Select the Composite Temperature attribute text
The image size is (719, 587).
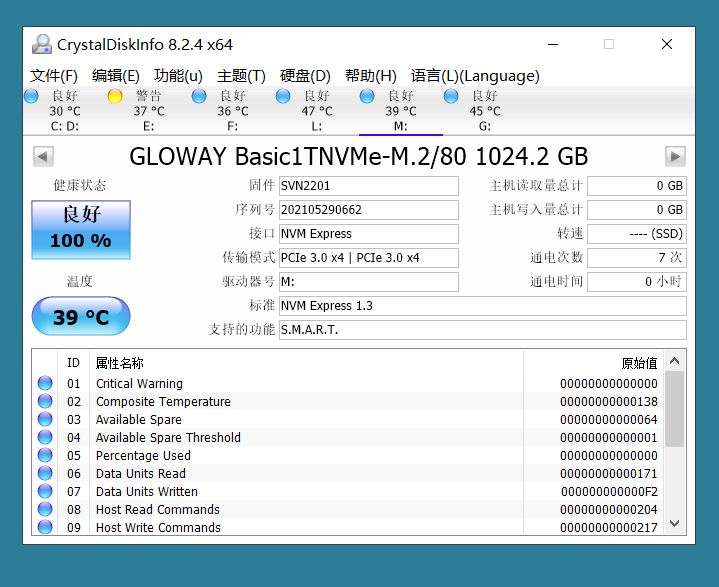pos(163,402)
